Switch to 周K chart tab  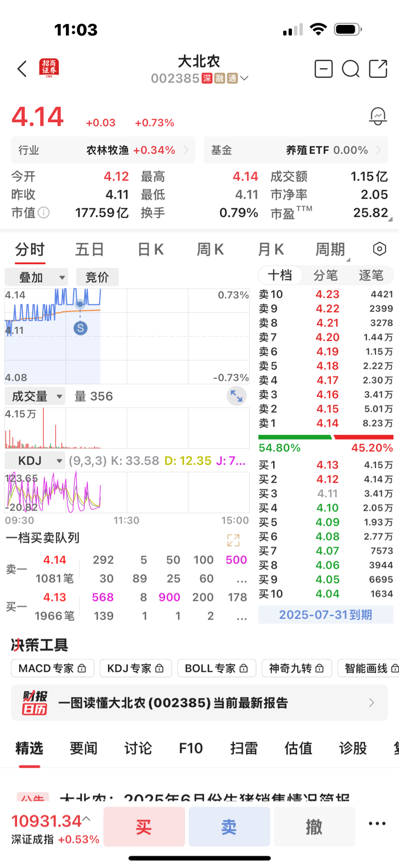[x=210, y=250]
